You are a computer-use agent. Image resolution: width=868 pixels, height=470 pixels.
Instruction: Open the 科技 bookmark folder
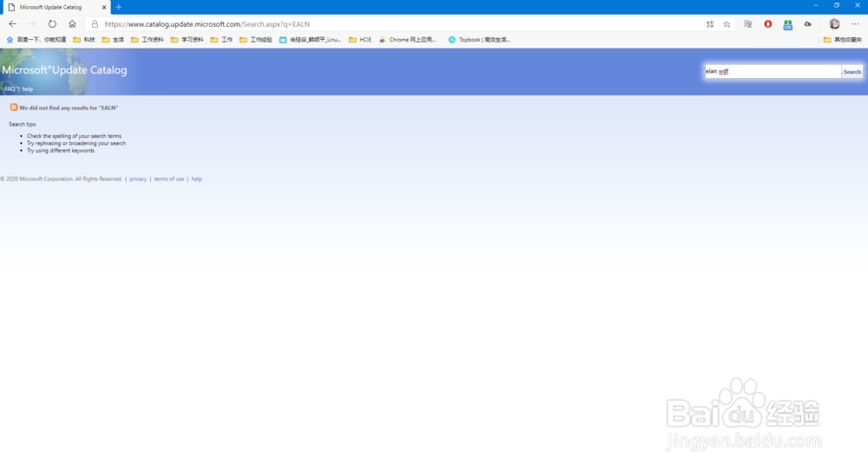coord(84,40)
